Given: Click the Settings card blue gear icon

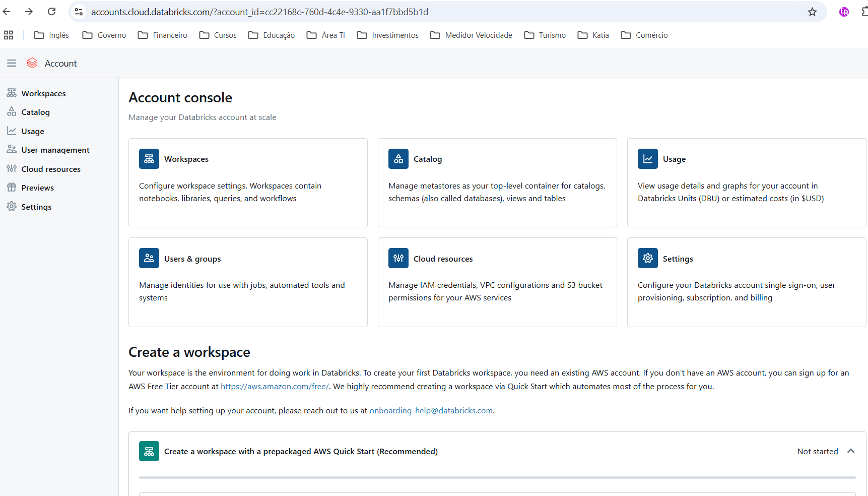Looking at the screenshot, I should point(648,258).
